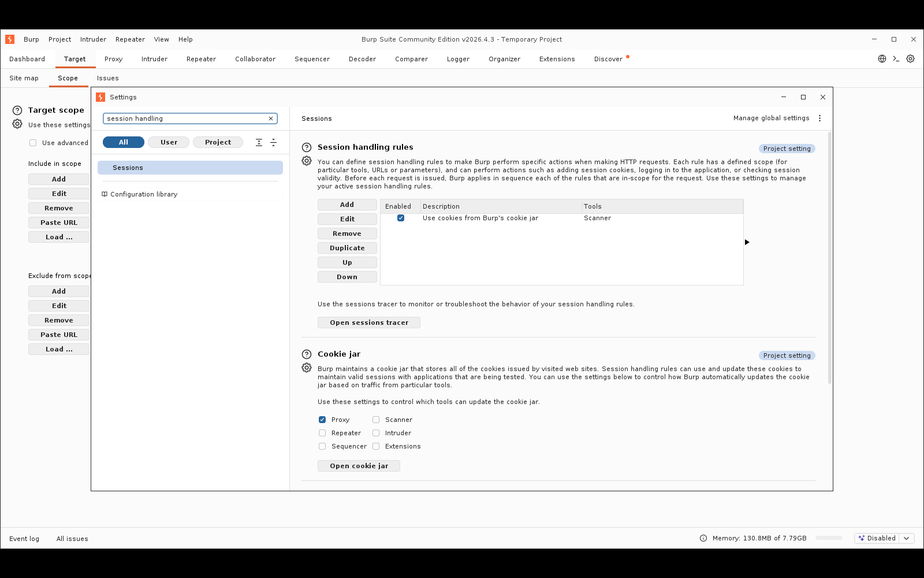Check Use advanced scope control checkbox
The image size is (924, 578).
(x=33, y=143)
